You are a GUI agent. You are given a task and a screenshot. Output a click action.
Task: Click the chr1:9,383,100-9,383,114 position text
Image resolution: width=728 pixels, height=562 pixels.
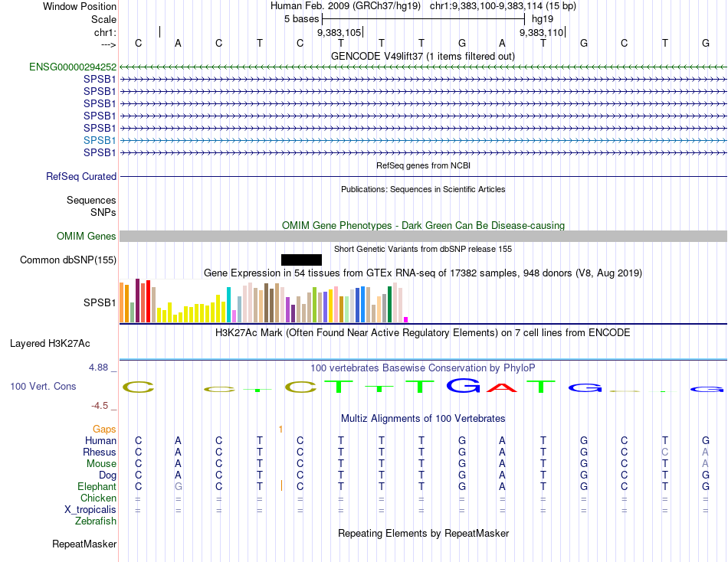click(503, 6)
